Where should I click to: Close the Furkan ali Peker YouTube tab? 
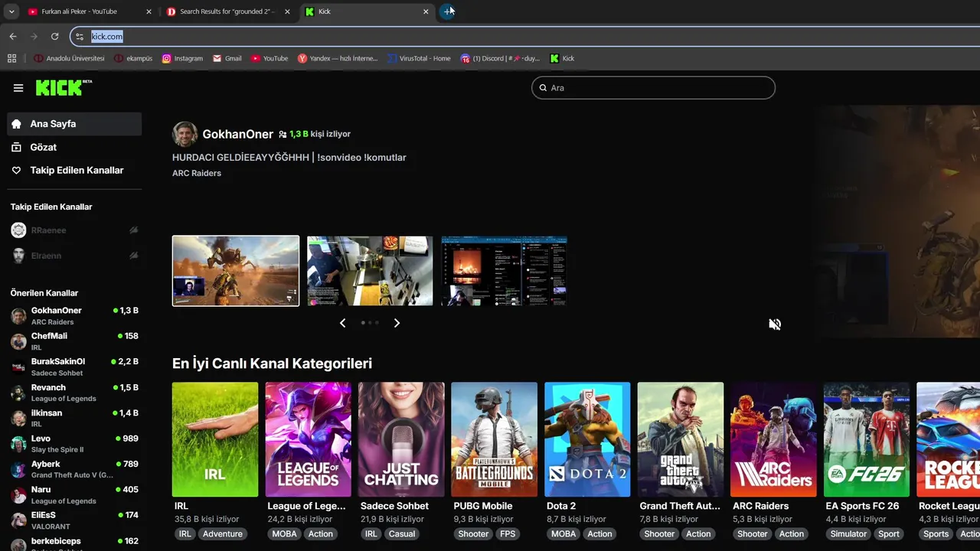[x=149, y=11]
